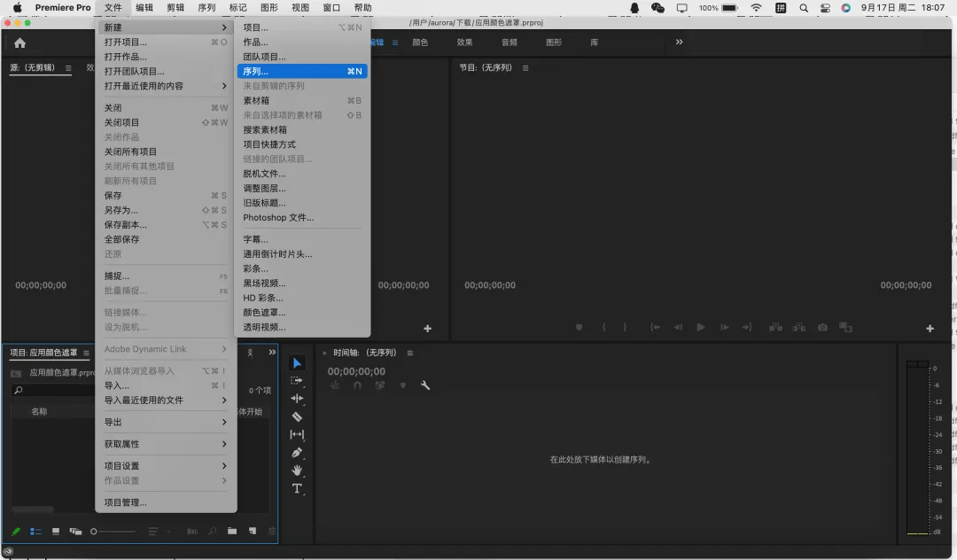The image size is (957, 560).
Task: Select the Type tool
Action: (x=297, y=488)
